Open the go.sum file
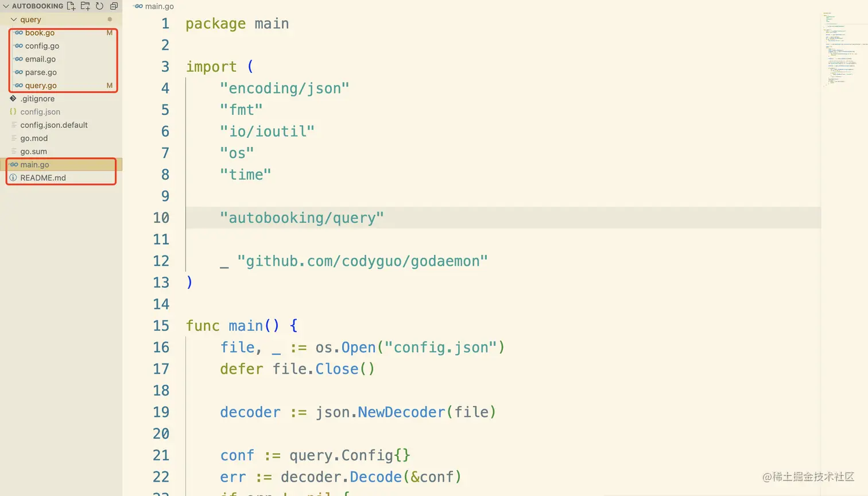This screenshot has height=496, width=868. (x=33, y=151)
